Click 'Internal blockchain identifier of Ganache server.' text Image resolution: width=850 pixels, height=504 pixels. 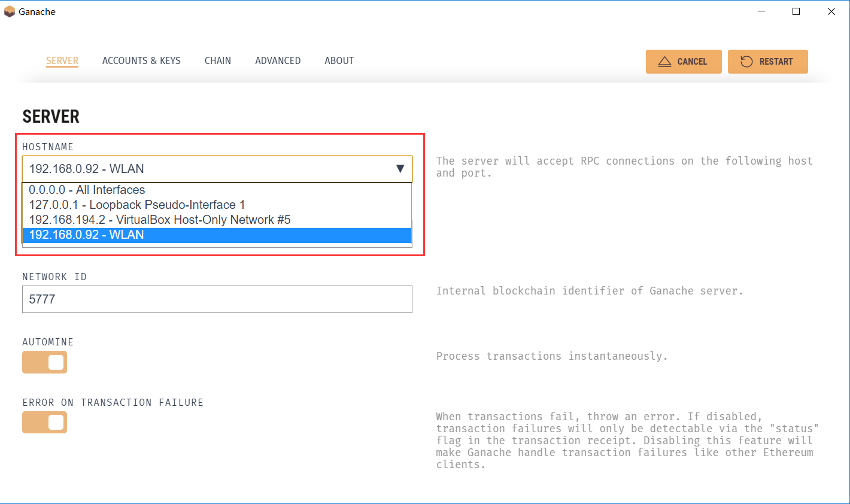[590, 291]
